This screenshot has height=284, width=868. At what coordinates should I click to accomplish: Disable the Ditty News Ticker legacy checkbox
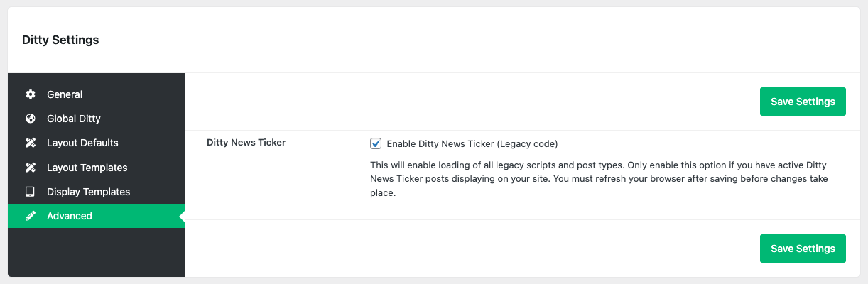(x=376, y=143)
